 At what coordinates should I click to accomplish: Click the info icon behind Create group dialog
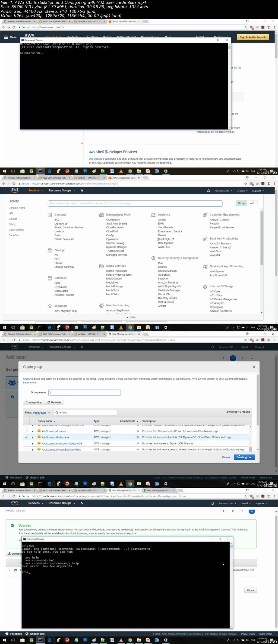12,397
